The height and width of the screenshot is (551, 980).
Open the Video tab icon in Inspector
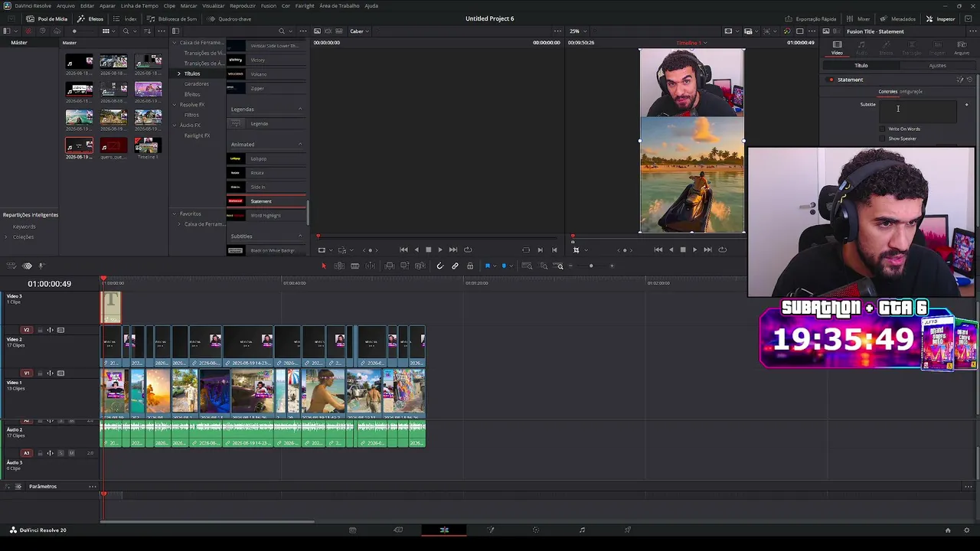click(837, 47)
